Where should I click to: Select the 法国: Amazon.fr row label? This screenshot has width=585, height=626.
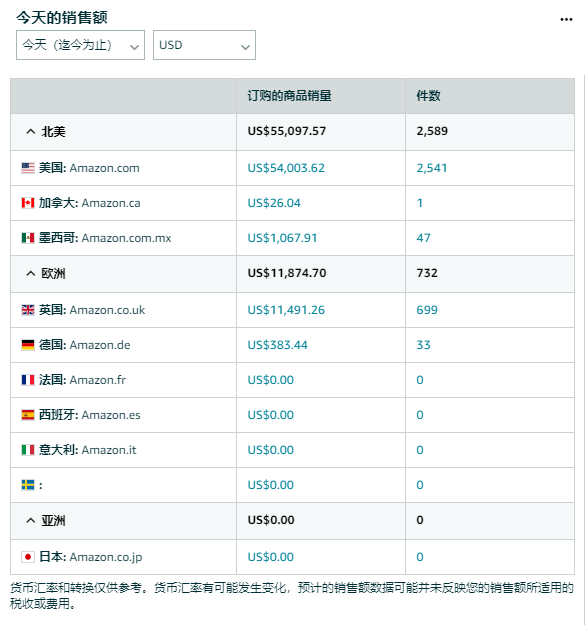point(82,380)
